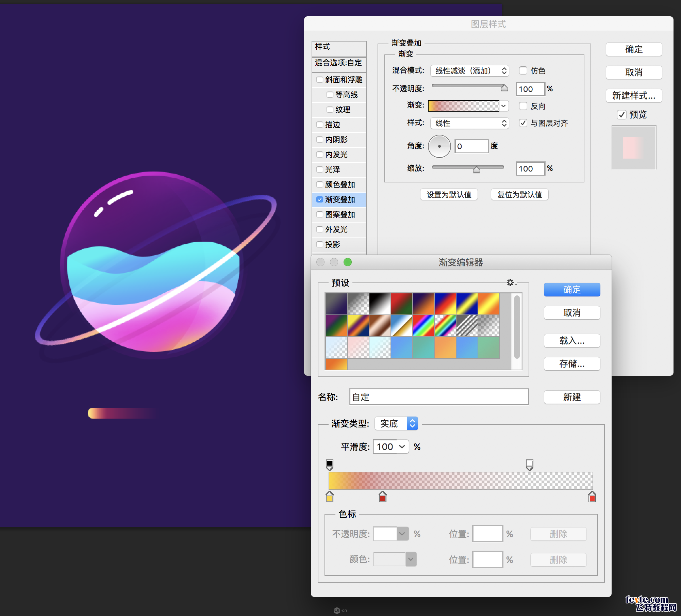
Task: Open the 混合模式 dropdown showing 线性减淡
Action: click(x=469, y=71)
